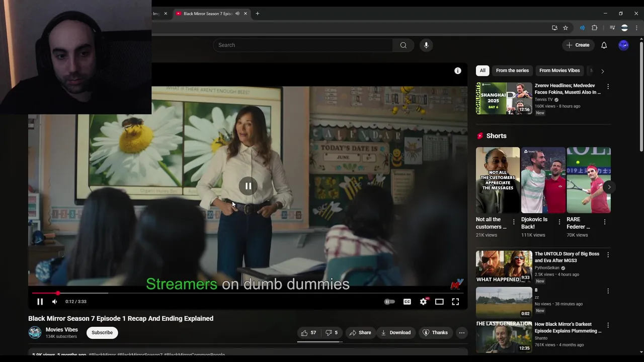Share this video
This screenshot has width=644, height=362.
[x=360, y=333]
